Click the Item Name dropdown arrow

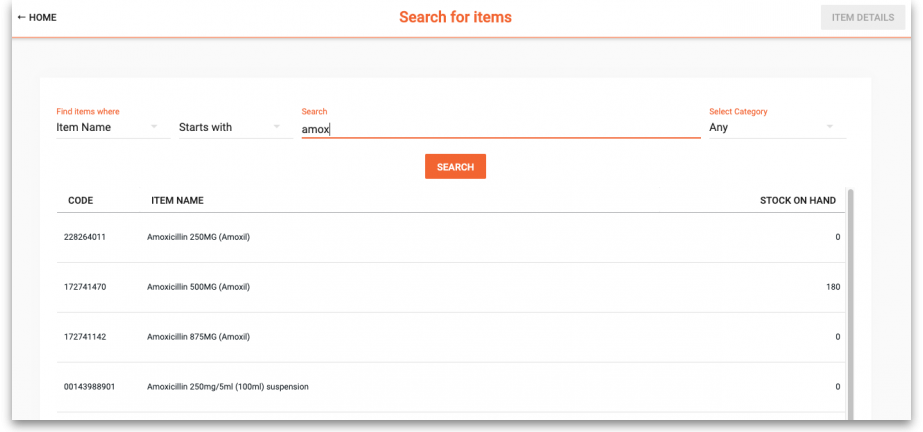pyautogui.click(x=154, y=127)
